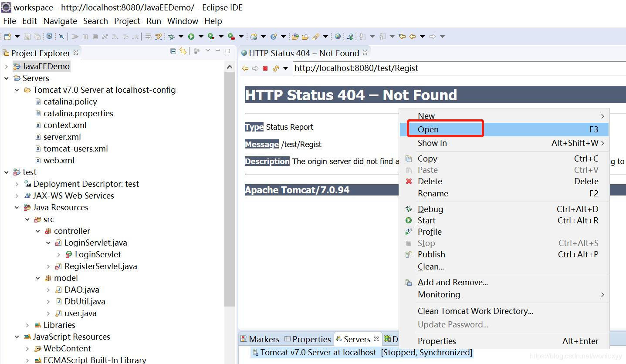The image size is (626, 364).
Task: Switch to the Markers tab
Action: click(260, 339)
